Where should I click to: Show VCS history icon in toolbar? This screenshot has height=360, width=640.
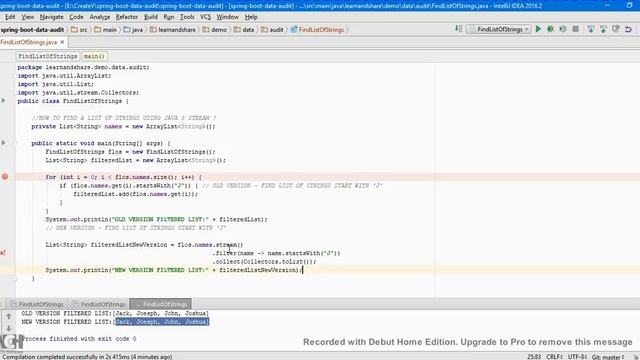(x=616, y=29)
